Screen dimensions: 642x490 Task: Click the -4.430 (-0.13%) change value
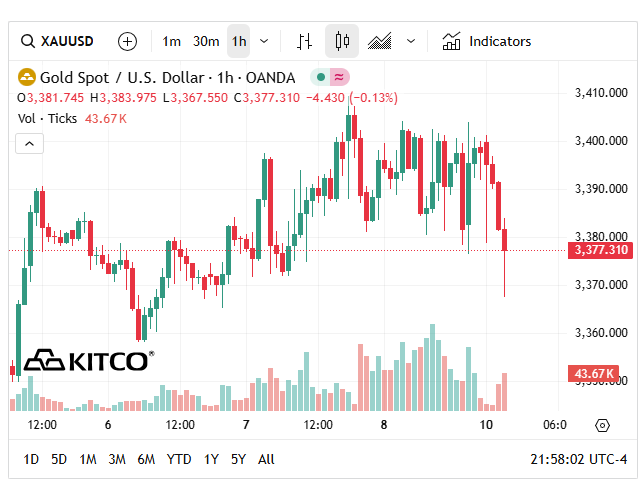(x=352, y=98)
